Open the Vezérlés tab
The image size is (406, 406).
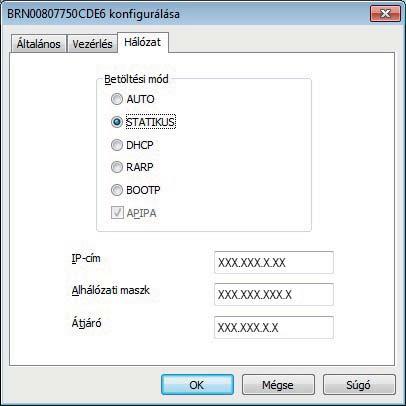pos(93,44)
